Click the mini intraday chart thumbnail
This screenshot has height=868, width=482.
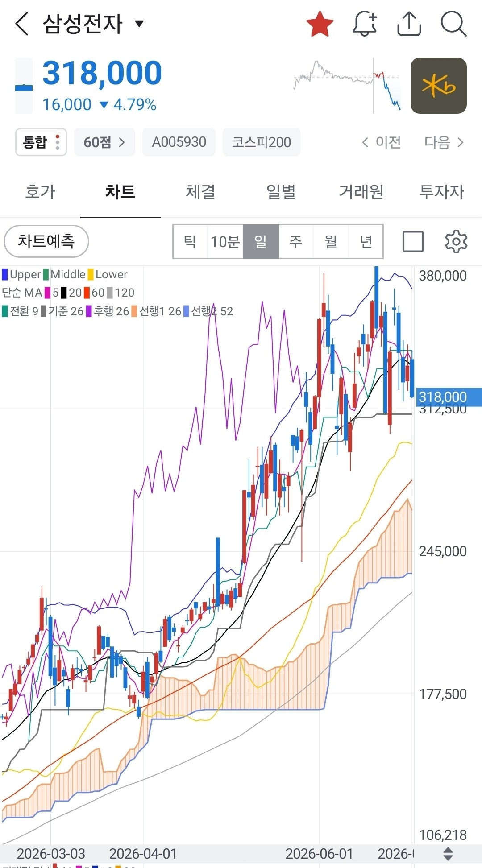pyautogui.click(x=347, y=86)
